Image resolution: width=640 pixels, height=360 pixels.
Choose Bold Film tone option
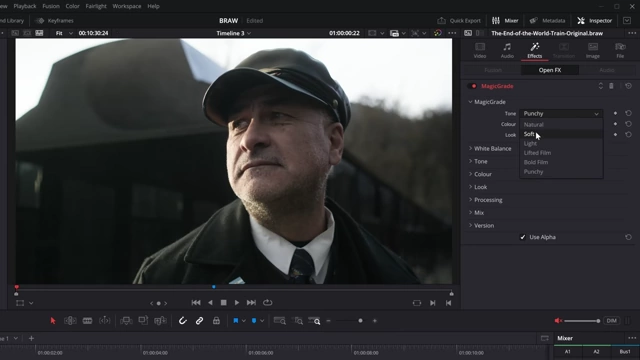[561, 162]
